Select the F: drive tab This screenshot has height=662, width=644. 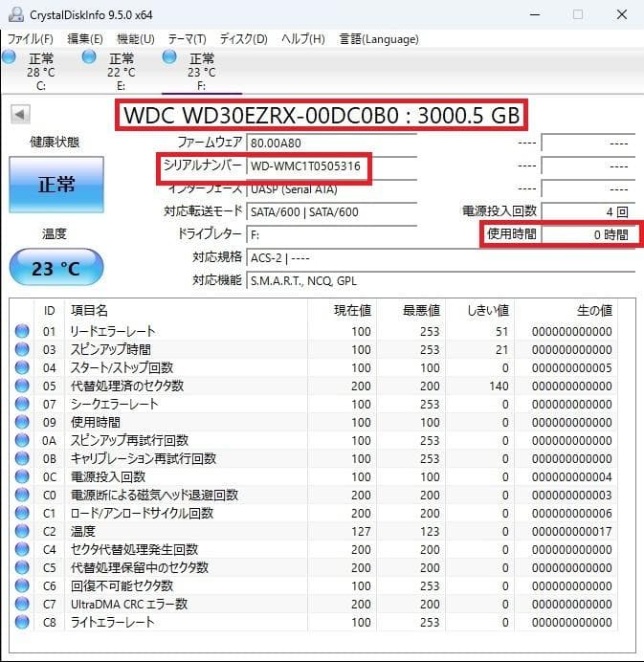pyautogui.click(x=202, y=72)
